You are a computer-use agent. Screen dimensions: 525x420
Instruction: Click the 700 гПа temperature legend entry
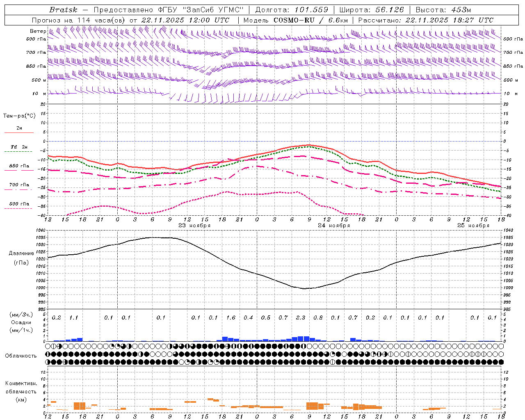(x=19, y=187)
